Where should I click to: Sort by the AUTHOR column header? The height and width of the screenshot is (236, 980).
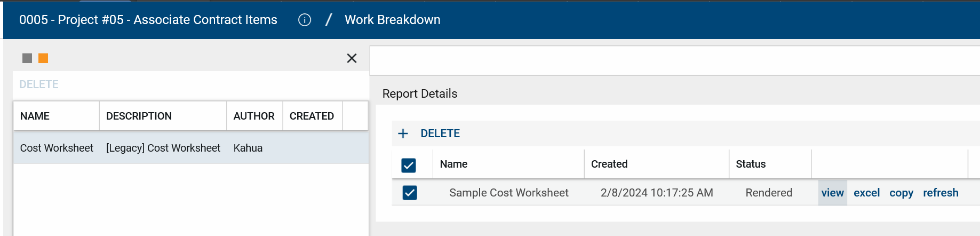pos(254,116)
